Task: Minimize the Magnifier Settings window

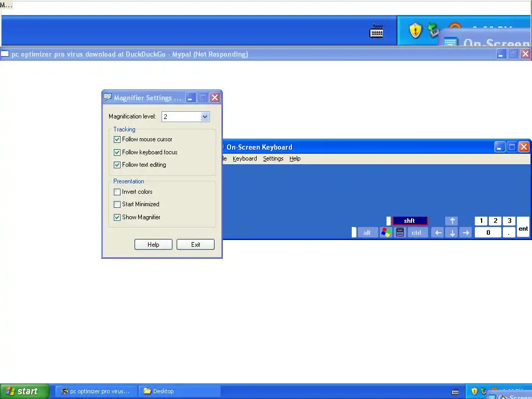Action: [191, 98]
